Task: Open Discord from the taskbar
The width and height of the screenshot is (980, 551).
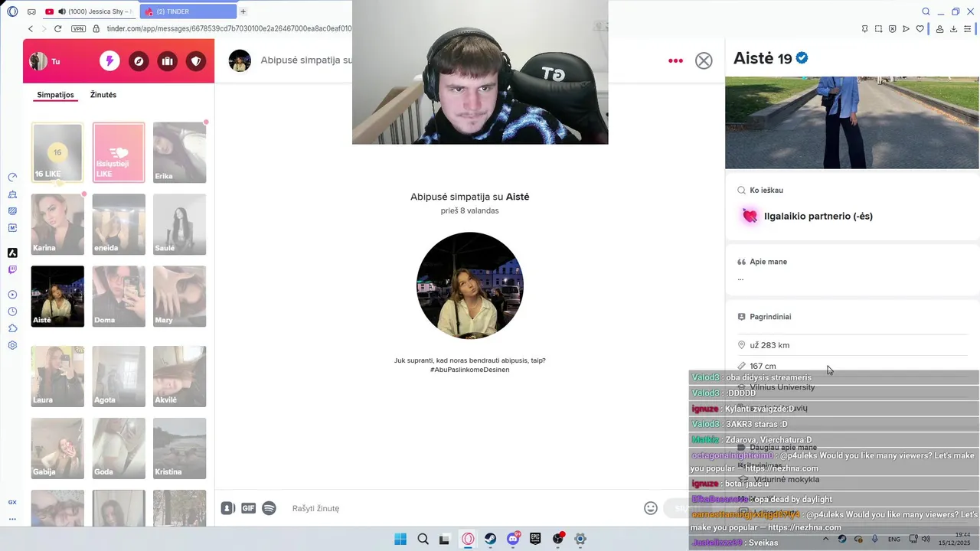Action: 513,539
